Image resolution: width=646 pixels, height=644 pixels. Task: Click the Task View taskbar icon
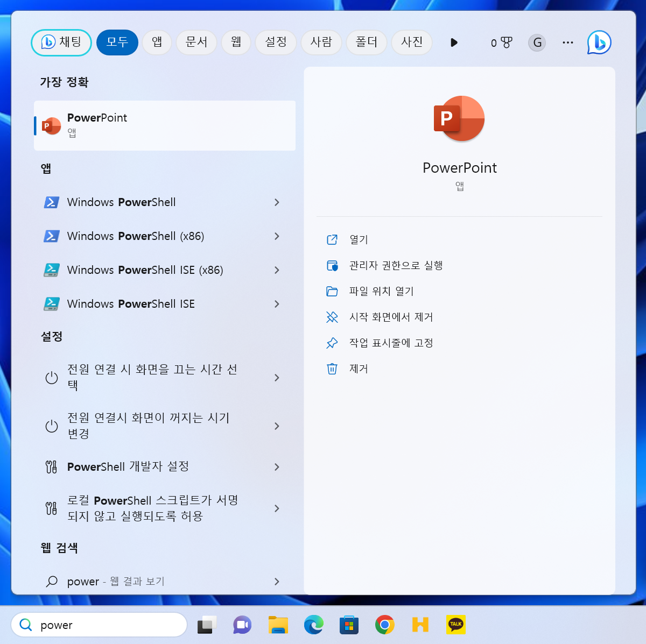[207, 625]
